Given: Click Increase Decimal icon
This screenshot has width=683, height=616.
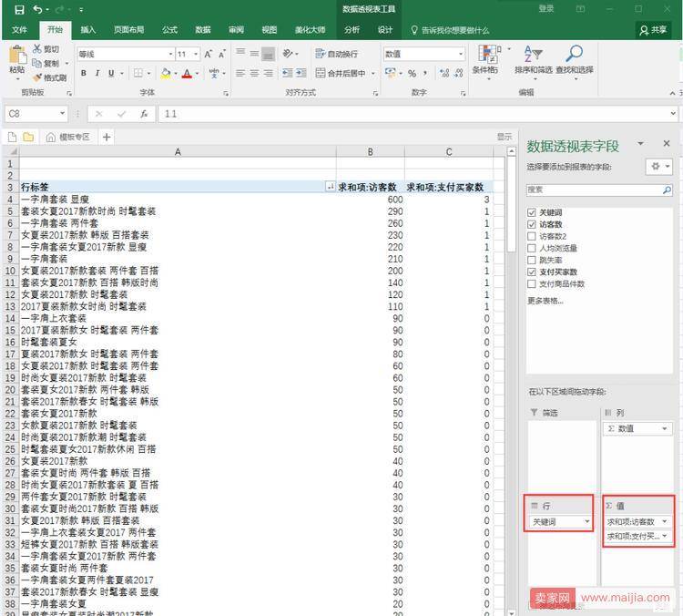Looking at the screenshot, I should point(444,73).
